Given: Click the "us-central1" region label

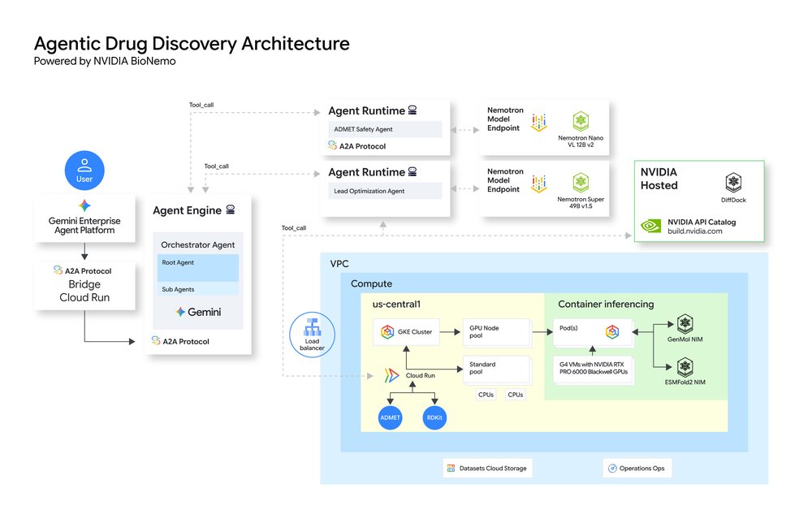Looking at the screenshot, I should [397, 305].
